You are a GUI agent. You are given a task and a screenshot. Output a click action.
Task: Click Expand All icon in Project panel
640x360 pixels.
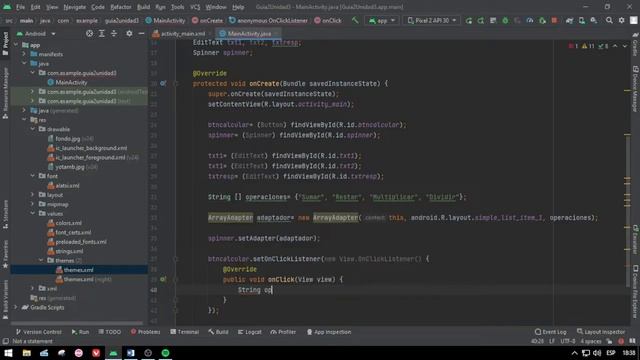[x=102, y=33]
